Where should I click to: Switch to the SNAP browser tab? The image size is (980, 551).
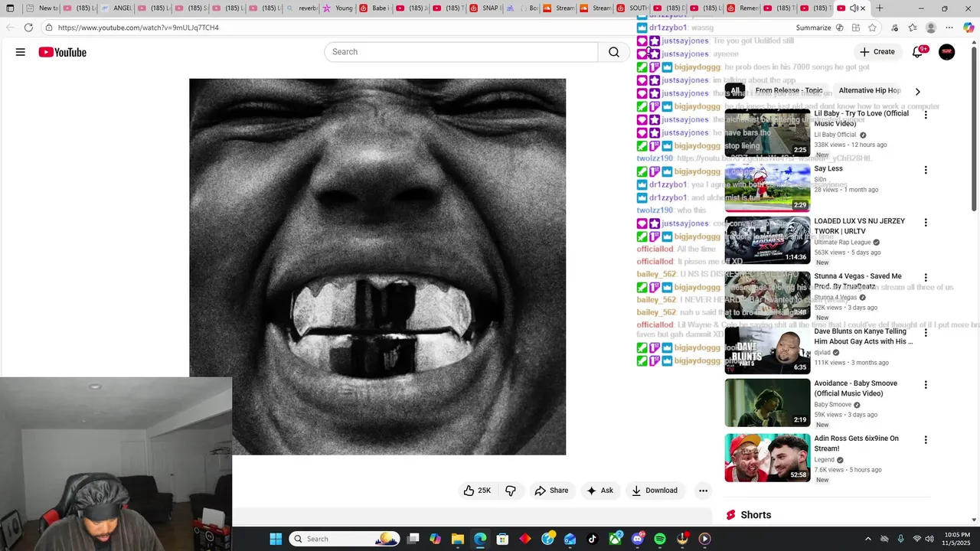(485, 8)
